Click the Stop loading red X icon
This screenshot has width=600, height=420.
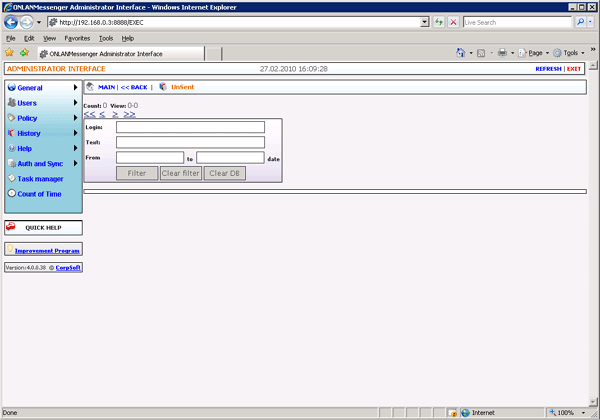tap(453, 21)
